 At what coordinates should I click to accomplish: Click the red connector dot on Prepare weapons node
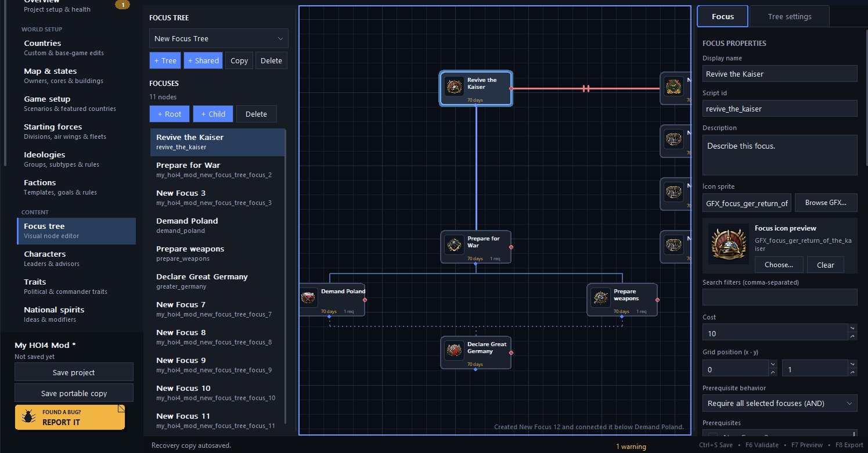pos(657,300)
